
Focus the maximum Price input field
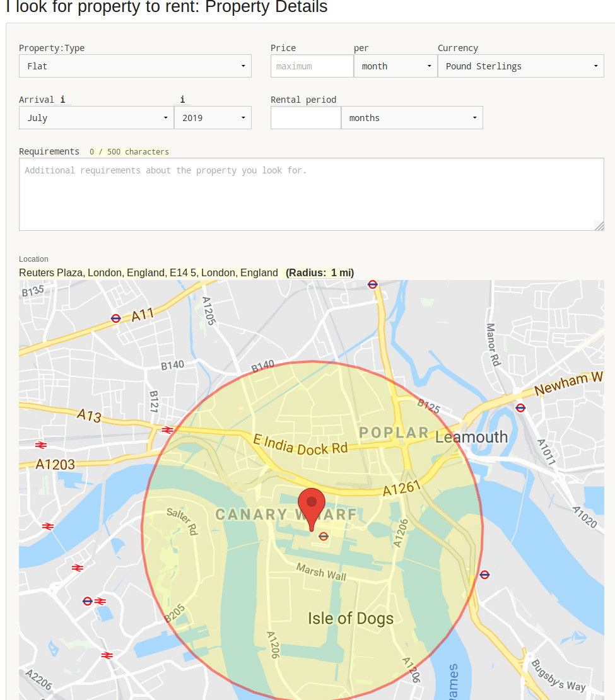[312, 66]
